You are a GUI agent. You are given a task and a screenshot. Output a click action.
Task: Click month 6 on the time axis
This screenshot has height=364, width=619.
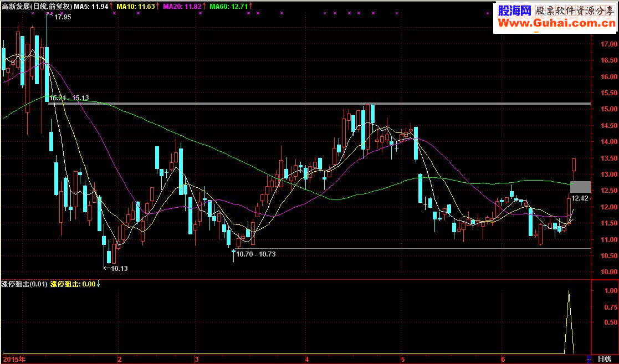(503, 359)
